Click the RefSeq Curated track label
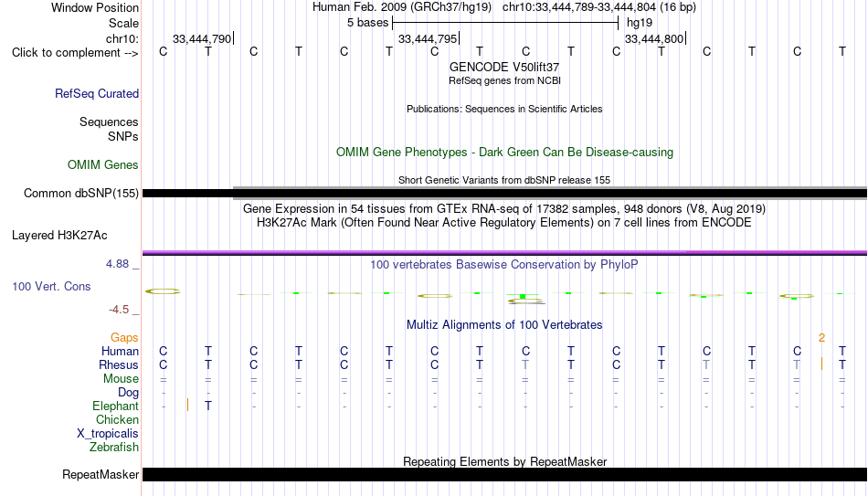 click(96, 93)
